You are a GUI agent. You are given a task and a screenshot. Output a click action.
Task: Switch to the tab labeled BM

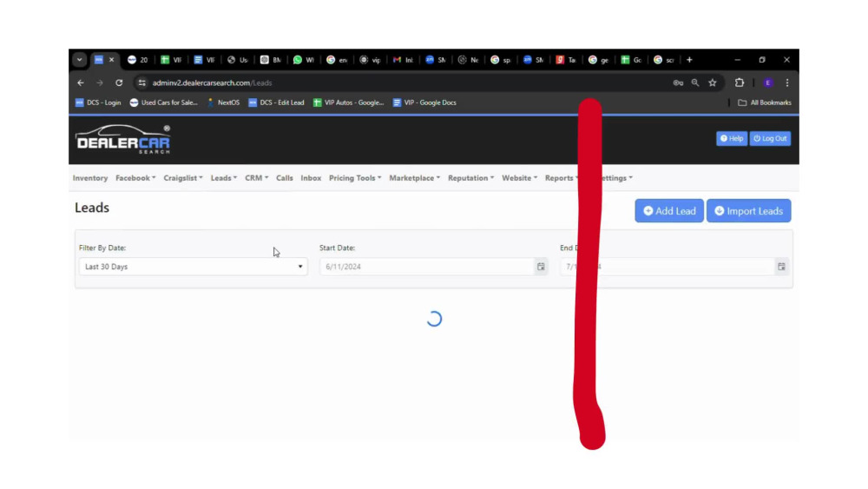(271, 60)
